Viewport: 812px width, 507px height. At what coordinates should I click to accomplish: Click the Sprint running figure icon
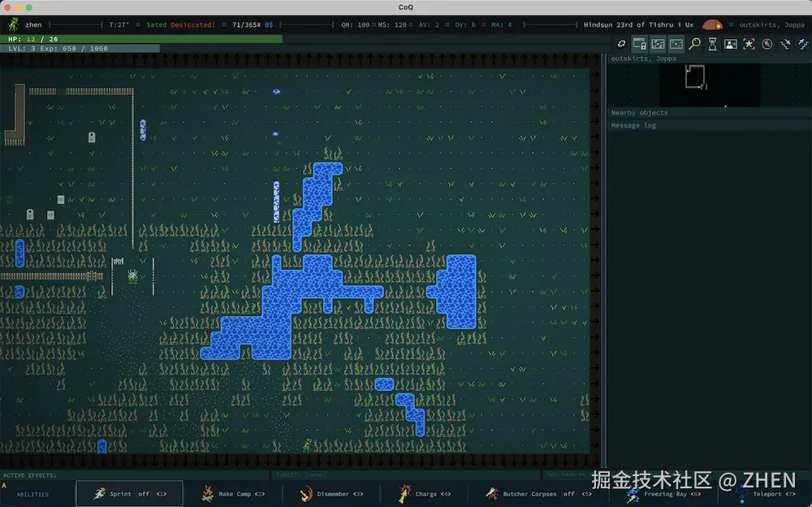click(99, 493)
